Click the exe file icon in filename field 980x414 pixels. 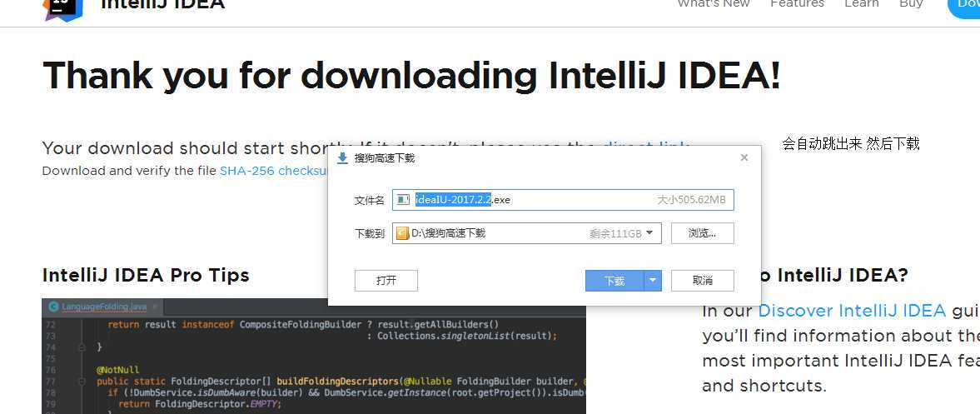point(404,200)
